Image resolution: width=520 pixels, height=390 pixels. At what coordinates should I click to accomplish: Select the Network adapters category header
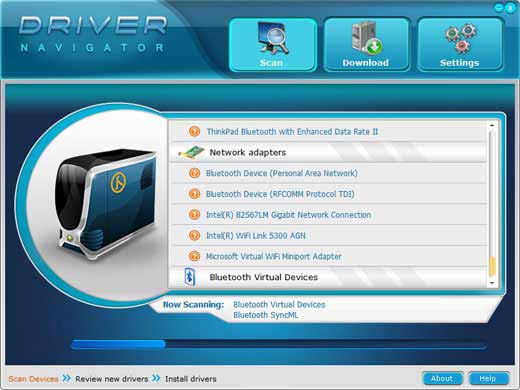tap(329, 152)
